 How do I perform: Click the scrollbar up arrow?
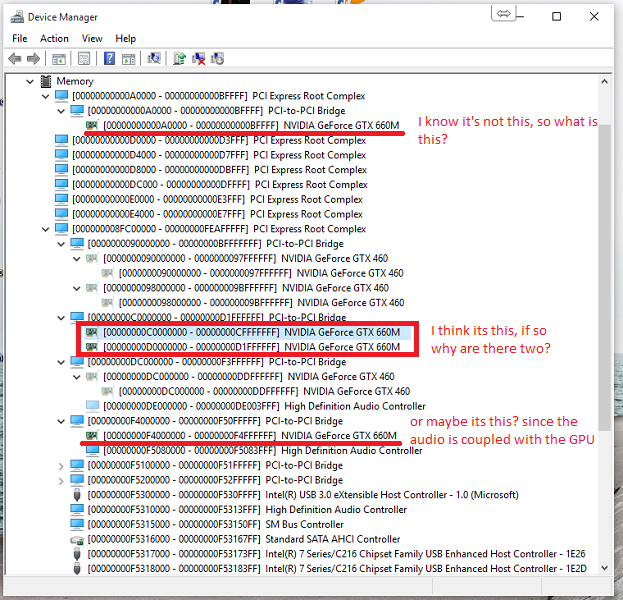click(x=604, y=81)
